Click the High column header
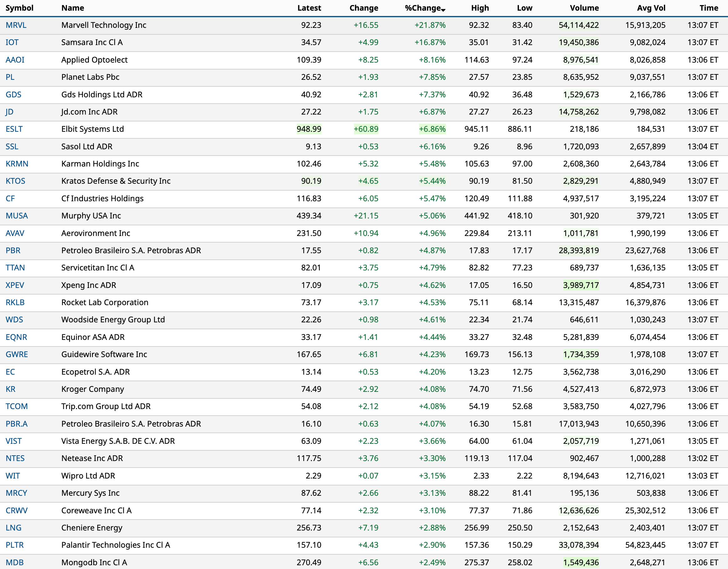The width and height of the screenshot is (728, 569). (x=480, y=8)
